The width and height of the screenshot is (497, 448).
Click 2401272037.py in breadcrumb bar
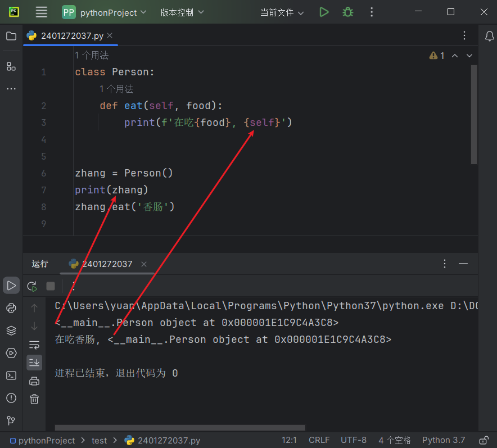162,441
